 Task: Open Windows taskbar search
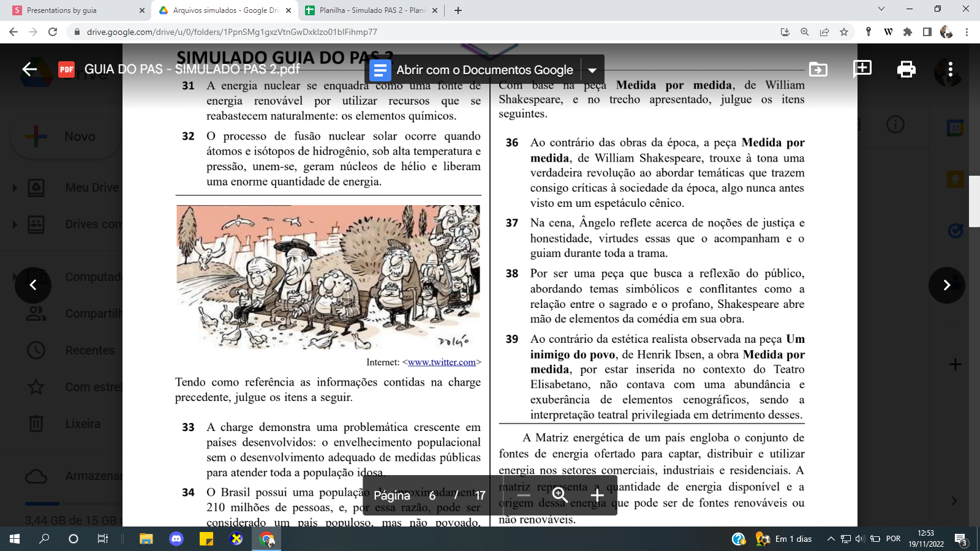click(44, 539)
